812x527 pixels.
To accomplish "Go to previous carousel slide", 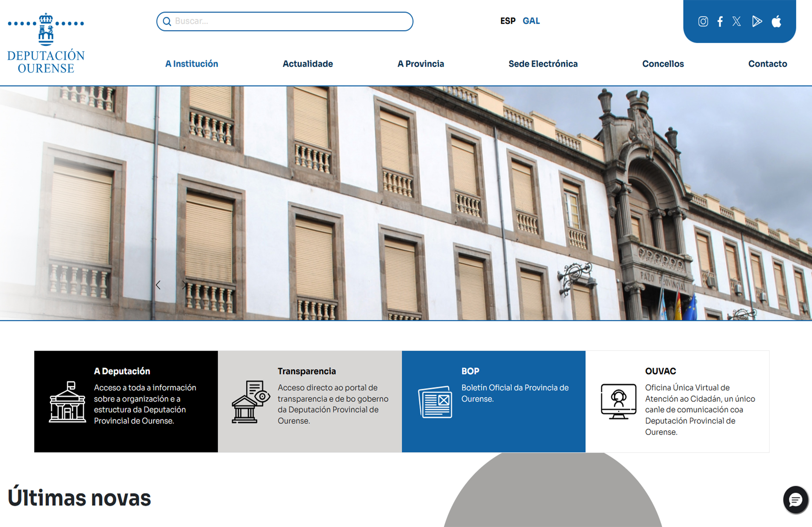I will pyautogui.click(x=158, y=285).
